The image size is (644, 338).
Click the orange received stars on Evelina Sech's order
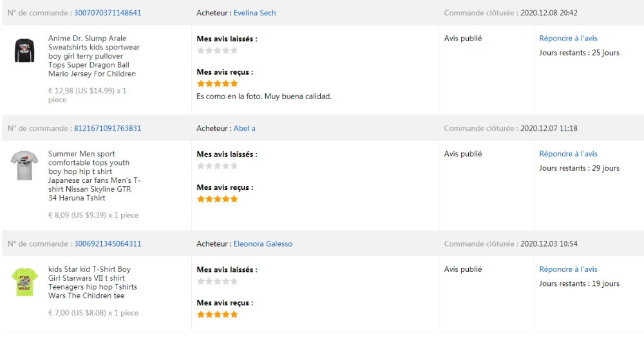[x=217, y=84]
